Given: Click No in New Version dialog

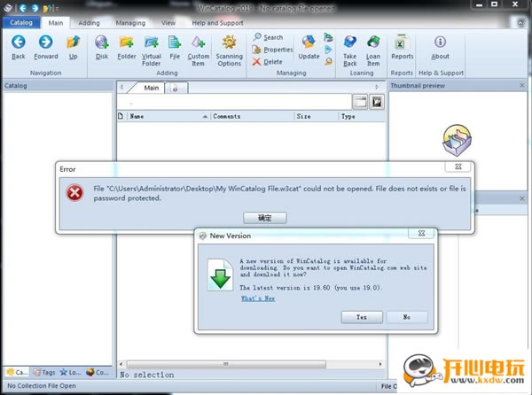Looking at the screenshot, I should pyautogui.click(x=407, y=317).
